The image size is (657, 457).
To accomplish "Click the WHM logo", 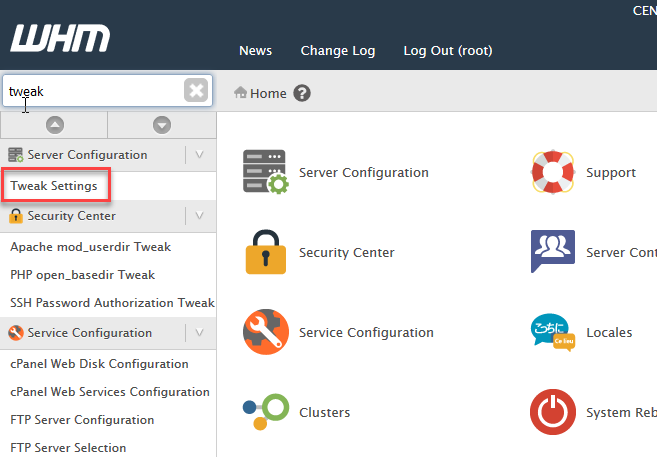I will click(x=60, y=38).
